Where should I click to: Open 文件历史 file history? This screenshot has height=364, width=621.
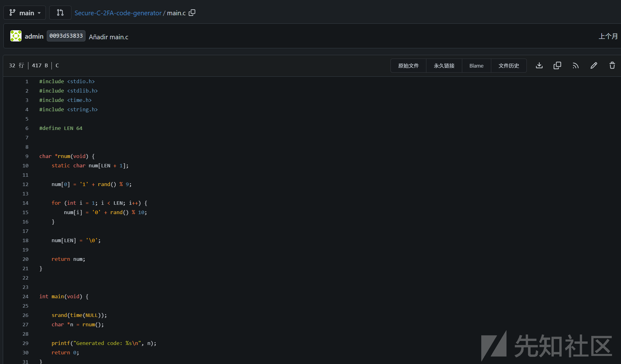(509, 66)
